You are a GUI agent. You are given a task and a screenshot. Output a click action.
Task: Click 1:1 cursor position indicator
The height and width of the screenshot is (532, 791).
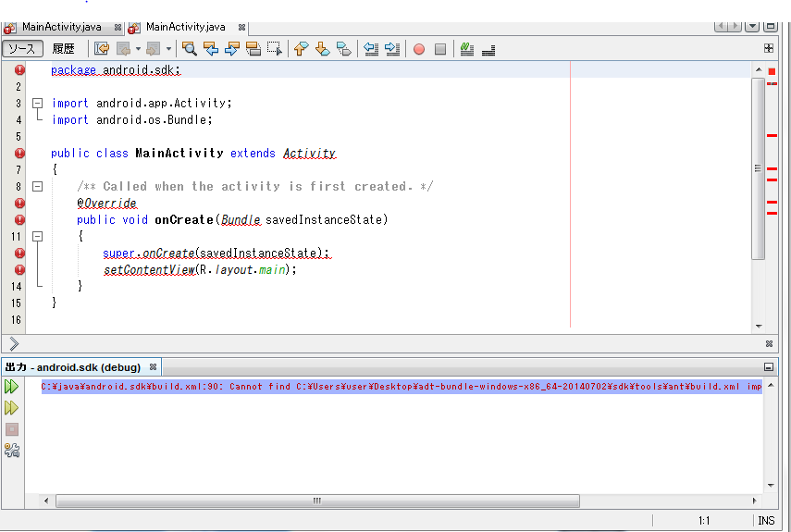tap(704, 520)
